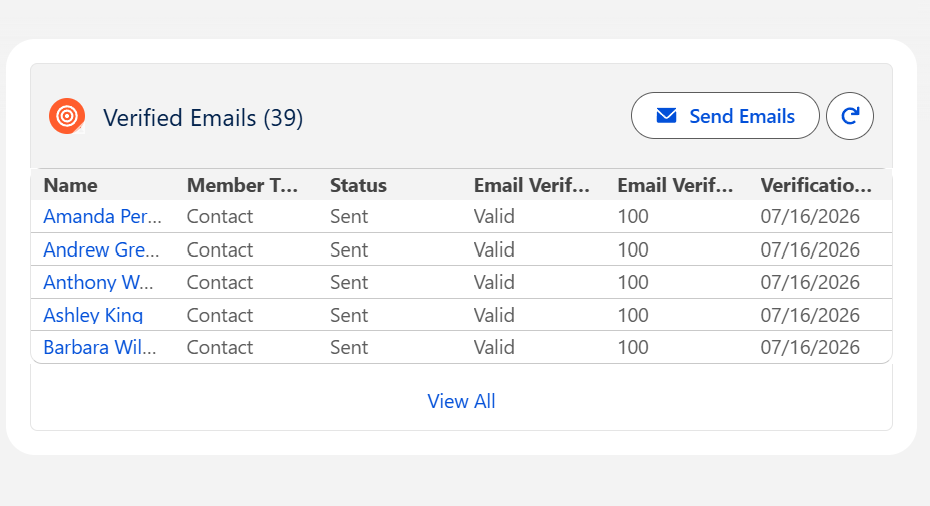This screenshot has width=930, height=506.
Task: Select the Name column header
Action: [x=70, y=186]
